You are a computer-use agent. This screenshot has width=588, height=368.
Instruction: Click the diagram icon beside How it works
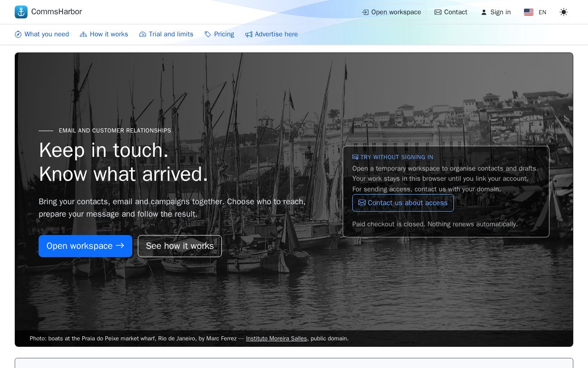(84, 34)
